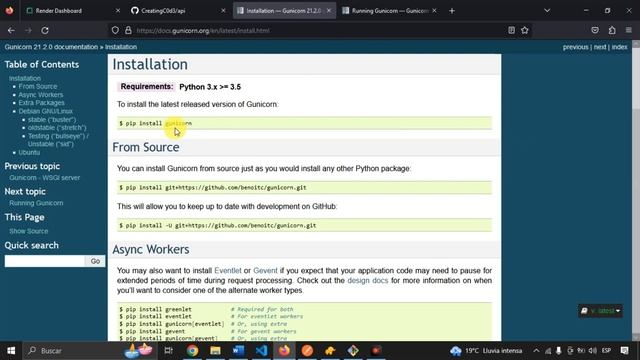Image resolution: width=640 pixels, height=360 pixels.
Task: Open Gunicorn - WSGI server previous topic
Action: coord(44,178)
